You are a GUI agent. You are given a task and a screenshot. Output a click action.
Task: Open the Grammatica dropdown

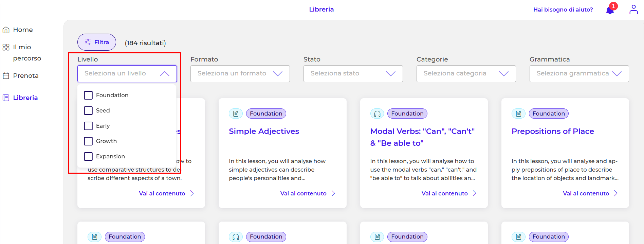click(579, 74)
